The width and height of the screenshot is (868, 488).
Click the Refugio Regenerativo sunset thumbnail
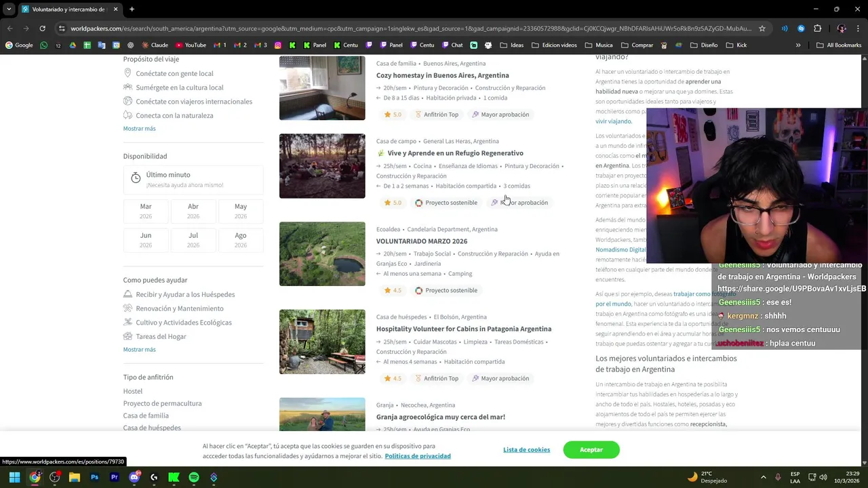coord(322,166)
